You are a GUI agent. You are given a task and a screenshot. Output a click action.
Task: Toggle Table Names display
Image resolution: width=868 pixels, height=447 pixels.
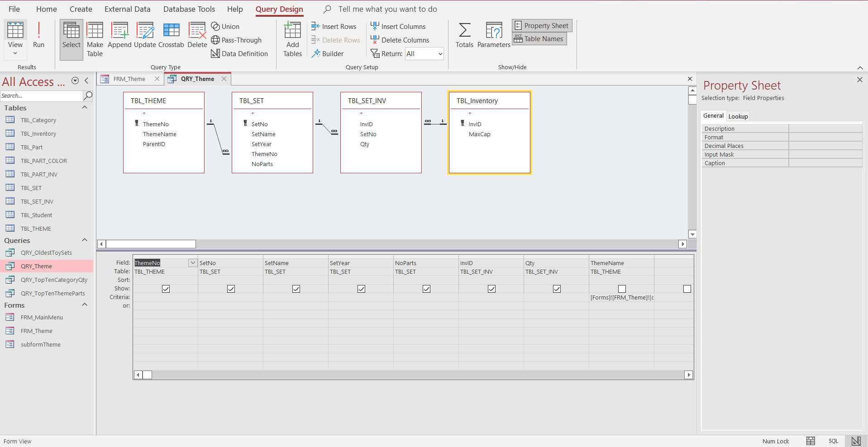click(x=539, y=38)
